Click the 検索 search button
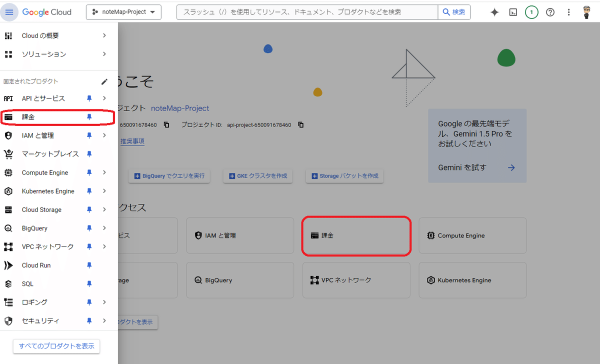This screenshot has height=364, width=600. click(454, 12)
